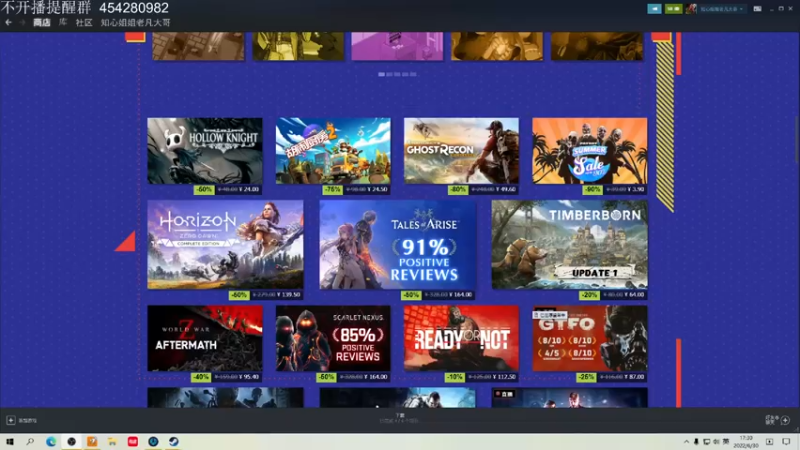This screenshot has width=800, height=450.
Task: Select the last carousel page dot
Action: click(413, 74)
